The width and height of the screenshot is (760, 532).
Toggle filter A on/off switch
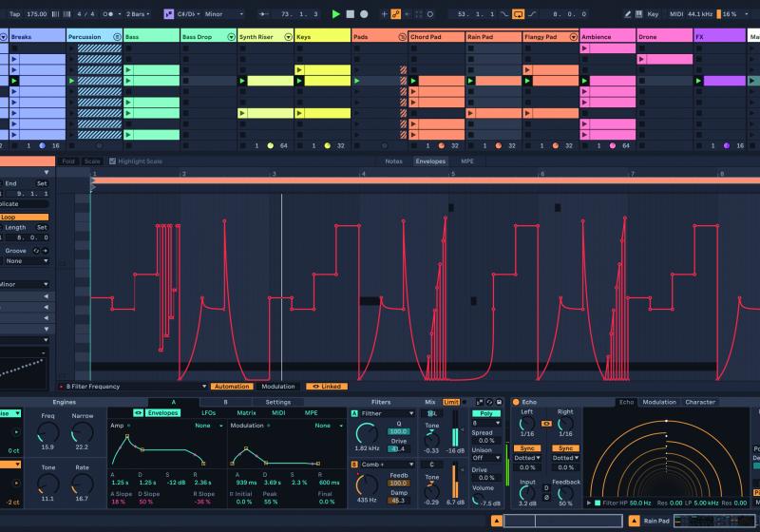354,414
